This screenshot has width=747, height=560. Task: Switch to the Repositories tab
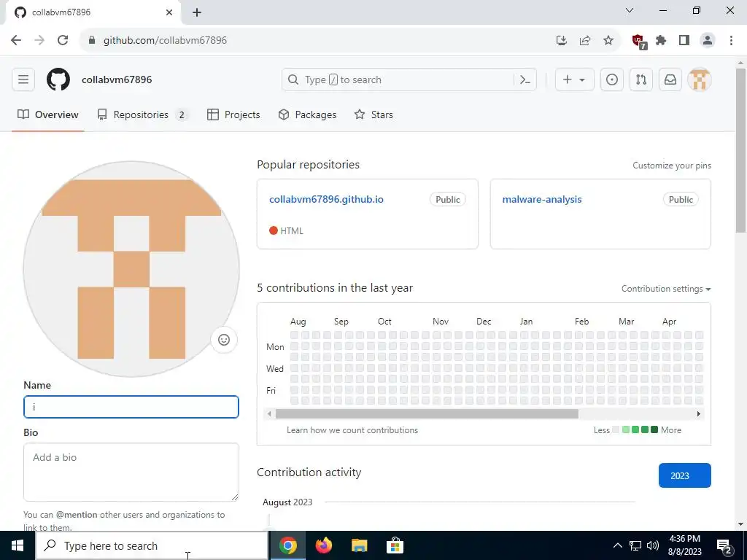coord(142,114)
